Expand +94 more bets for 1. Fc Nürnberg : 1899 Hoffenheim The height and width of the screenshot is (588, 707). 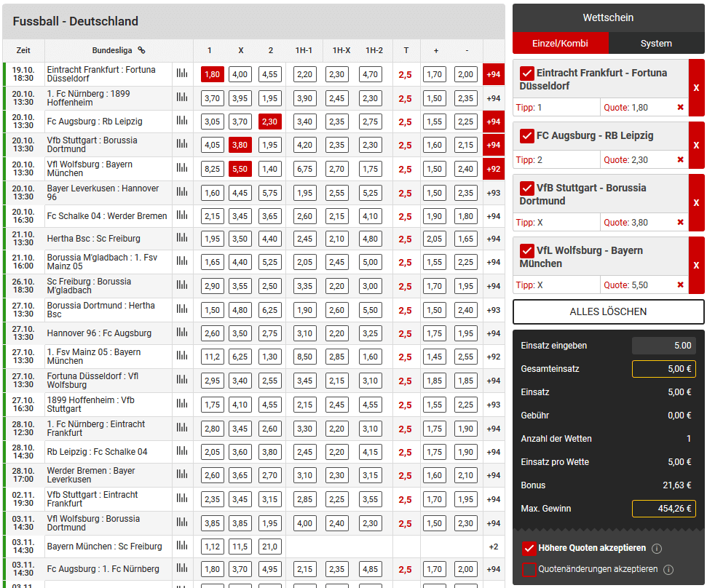click(493, 98)
